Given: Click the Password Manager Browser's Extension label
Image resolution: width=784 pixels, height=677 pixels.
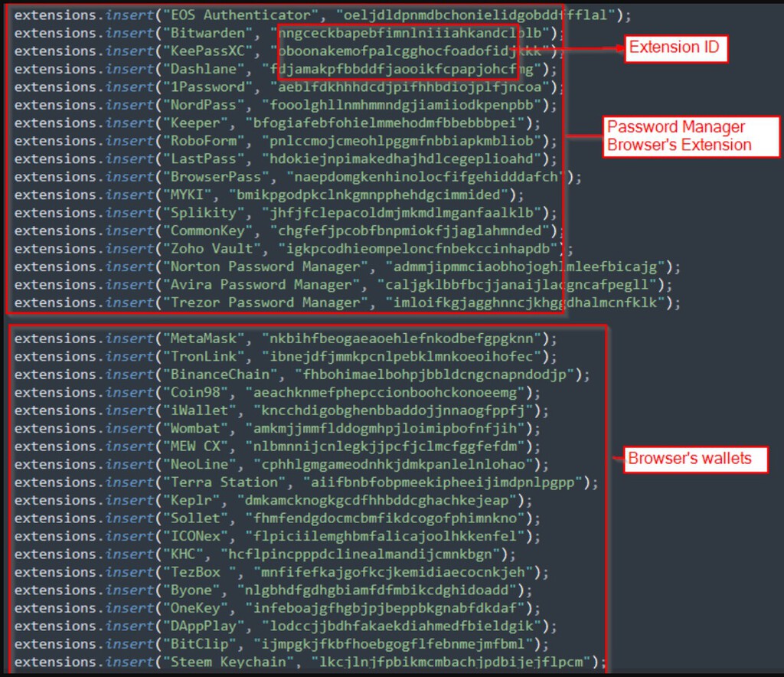Looking at the screenshot, I should click(x=690, y=136).
